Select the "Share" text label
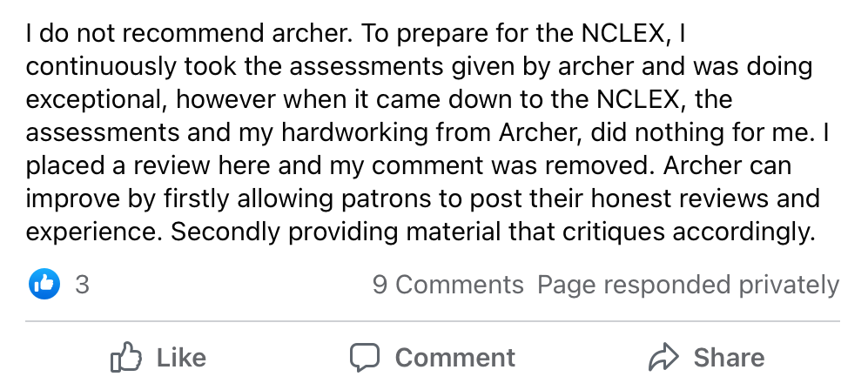The image size is (868, 390). point(729,358)
